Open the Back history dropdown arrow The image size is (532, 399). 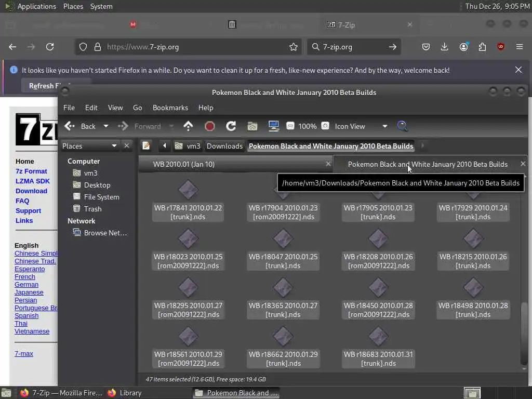tap(106, 126)
